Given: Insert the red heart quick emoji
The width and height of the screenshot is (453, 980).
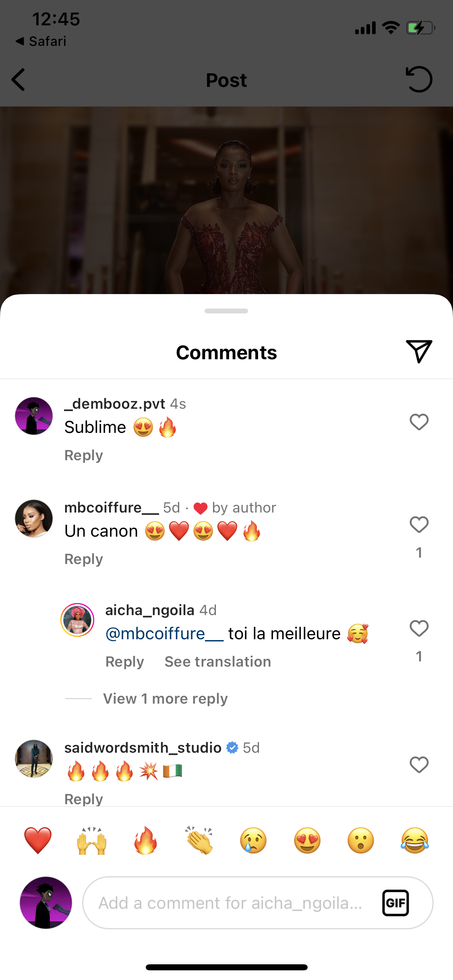Looking at the screenshot, I should pos(38,840).
